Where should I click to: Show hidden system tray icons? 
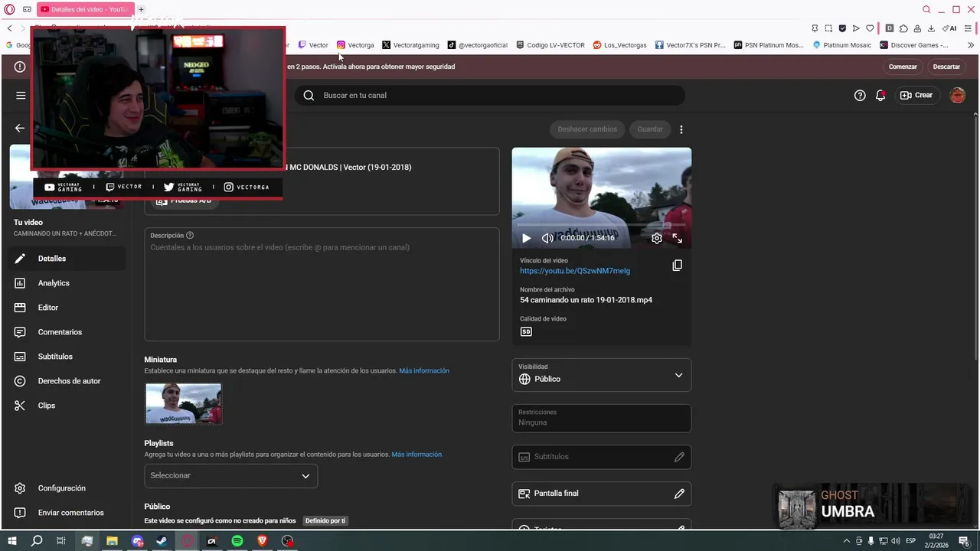click(846, 541)
